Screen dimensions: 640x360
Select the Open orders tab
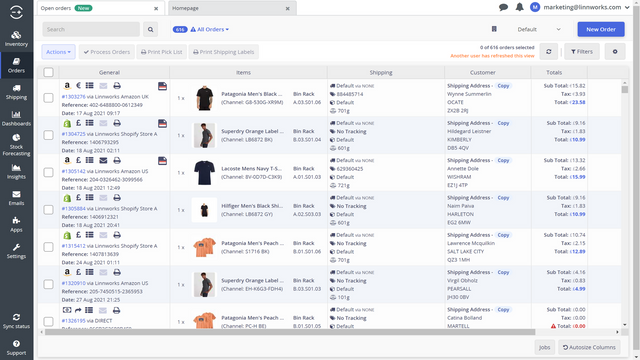(100, 8)
